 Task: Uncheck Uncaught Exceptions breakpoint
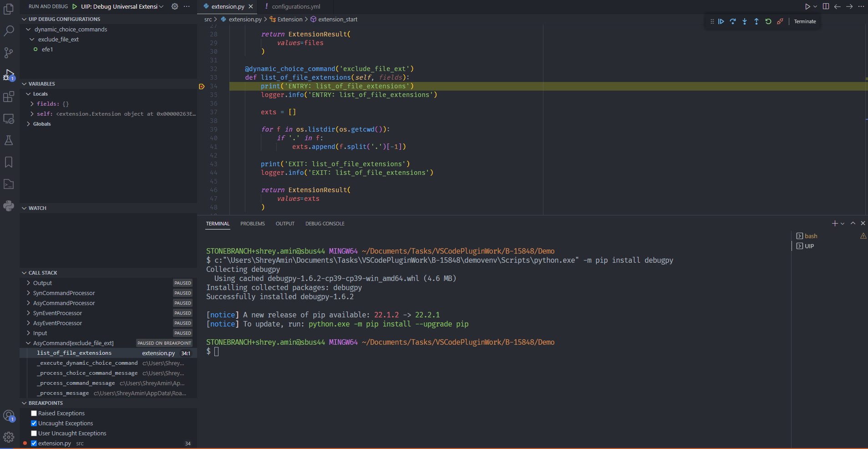[34, 423]
